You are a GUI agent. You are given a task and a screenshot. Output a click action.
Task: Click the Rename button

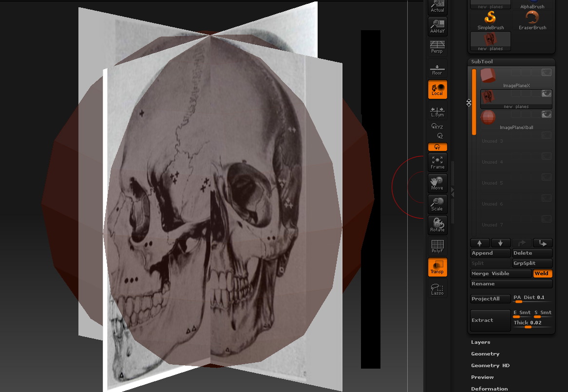(511, 283)
